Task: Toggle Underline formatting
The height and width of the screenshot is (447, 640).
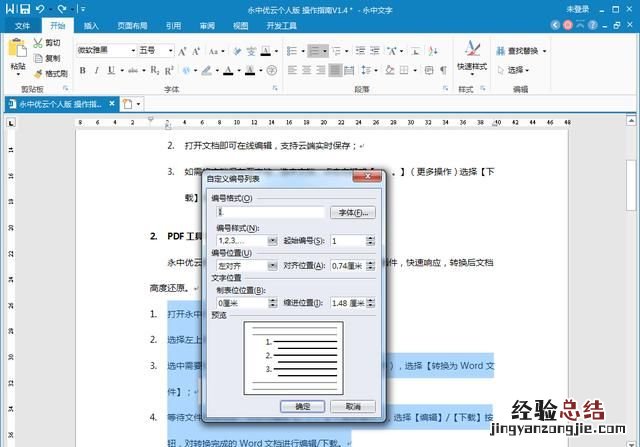Action: click(111, 70)
